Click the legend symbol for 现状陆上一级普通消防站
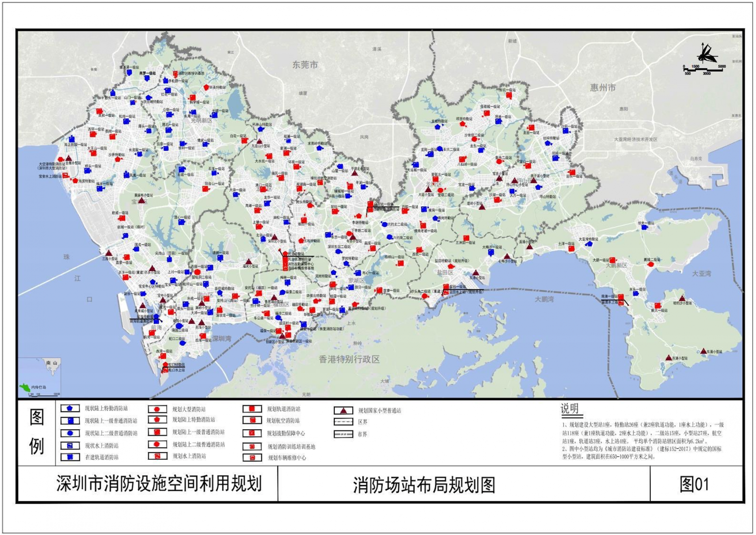Image resolution: width=756 pixels, height=535 pixels. 70,421
